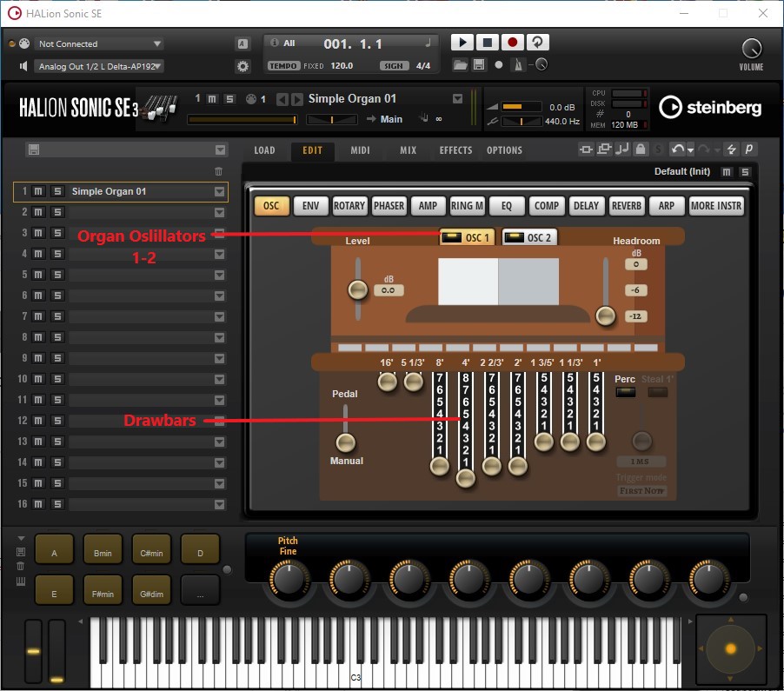Switch to the OPTIONS tab

click(x=504, y=150)
